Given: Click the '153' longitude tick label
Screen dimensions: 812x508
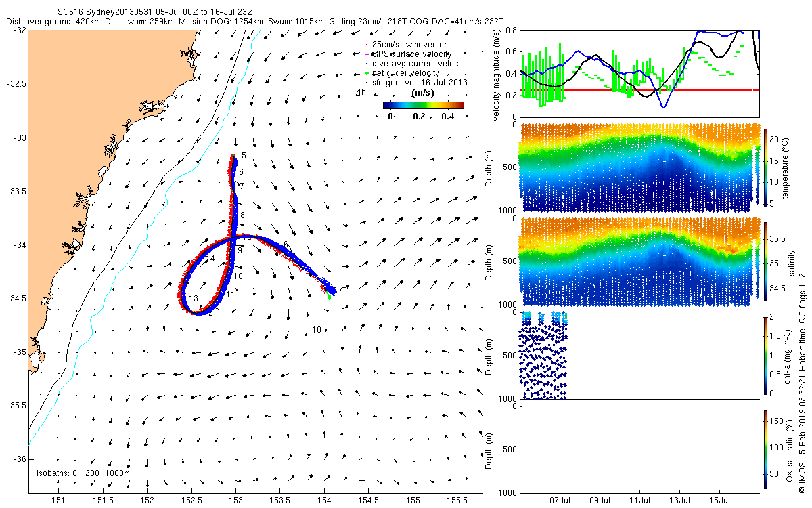Looking at the screenshot, I should click(x=235, y=500).
